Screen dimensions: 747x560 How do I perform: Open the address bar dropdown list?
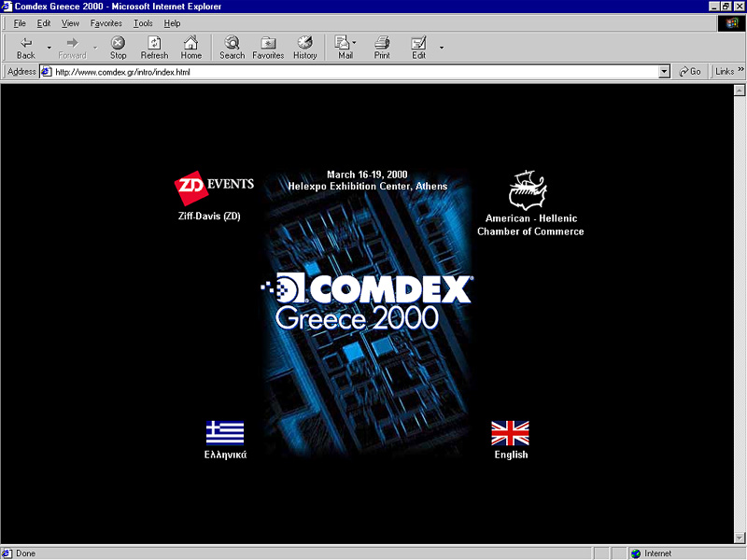664,72
